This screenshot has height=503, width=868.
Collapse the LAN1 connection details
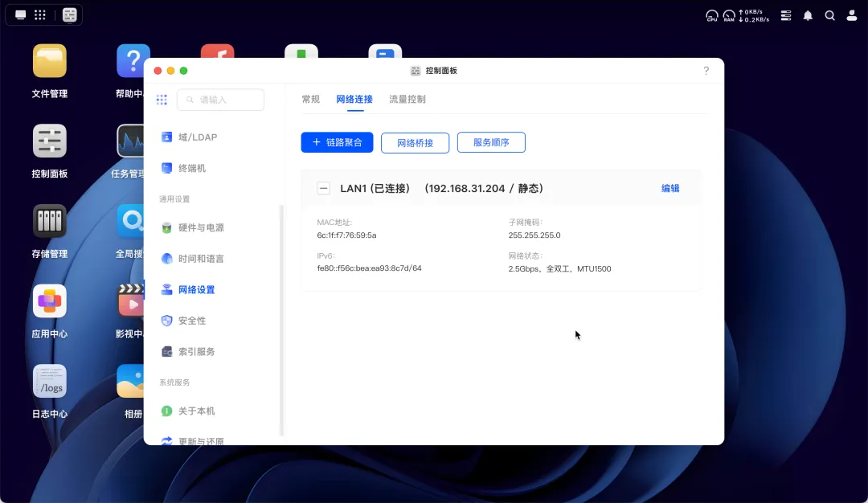tap(323, 188)
